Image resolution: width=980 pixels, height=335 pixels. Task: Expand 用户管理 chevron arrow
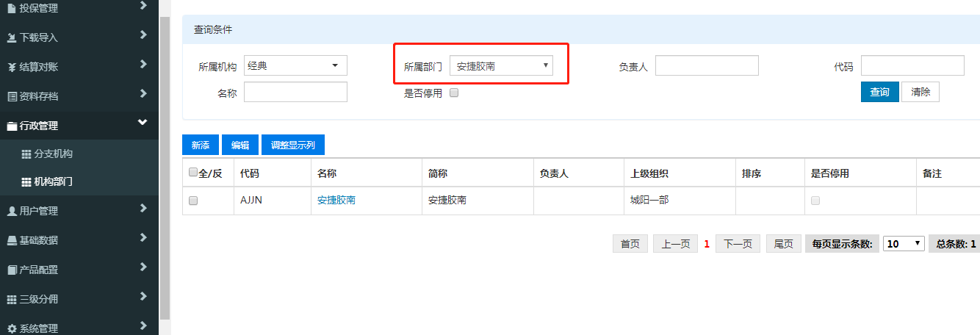[x=143, y=209]
